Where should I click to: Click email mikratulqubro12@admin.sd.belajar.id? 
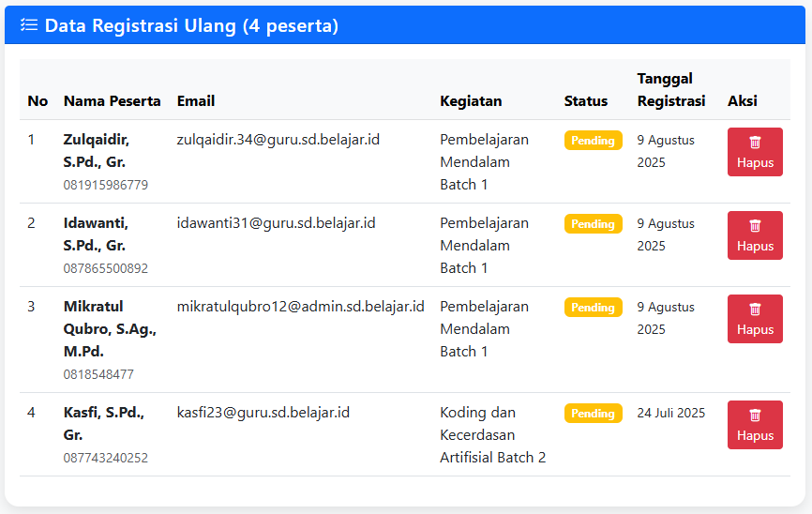click(x=300, y=307)
